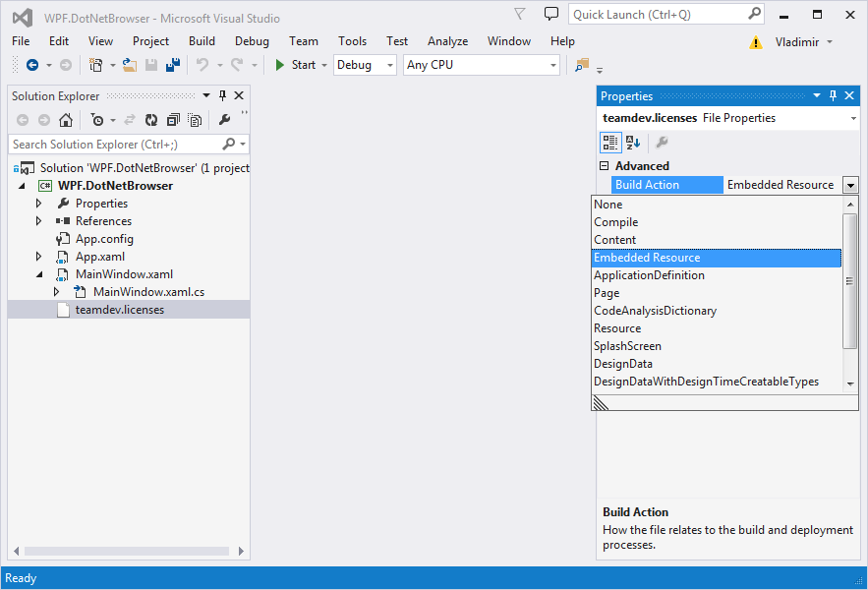This screenshot has width=868, height=590.
Task: Click Solution Explorer Forward icon
Action: [43, 120]
